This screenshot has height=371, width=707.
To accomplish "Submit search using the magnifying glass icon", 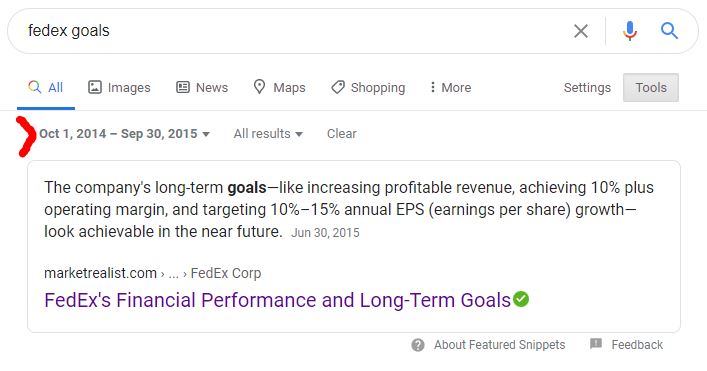I will [669, 31].
